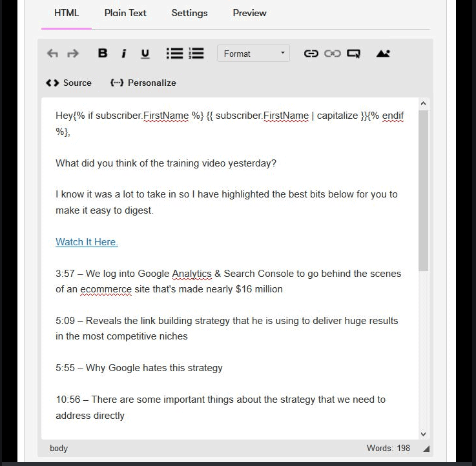Image resolution: width=476 pixels, height=466 pixels.
Task: Toggle Underline formatting
Action: (145, 54)
